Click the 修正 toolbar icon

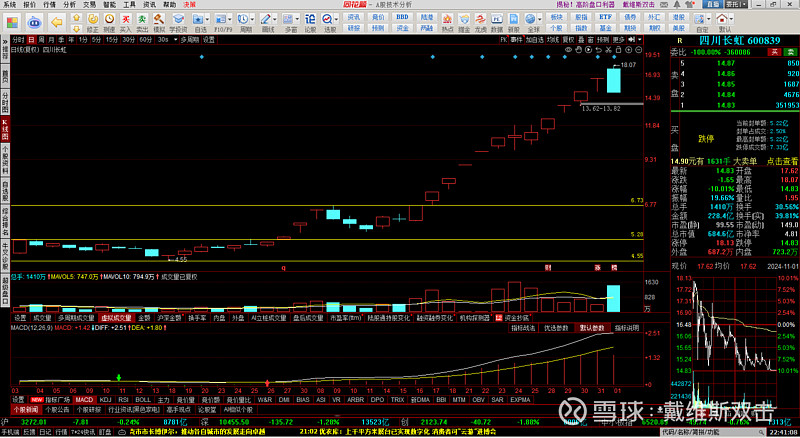pyautogui.click(x=92, y=22)
